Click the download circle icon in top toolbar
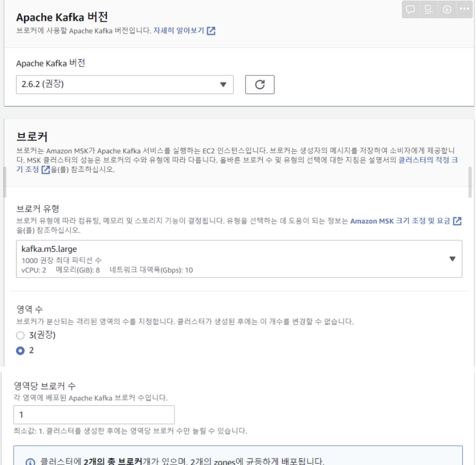476x465 pixels. click(x=447, y=10)
